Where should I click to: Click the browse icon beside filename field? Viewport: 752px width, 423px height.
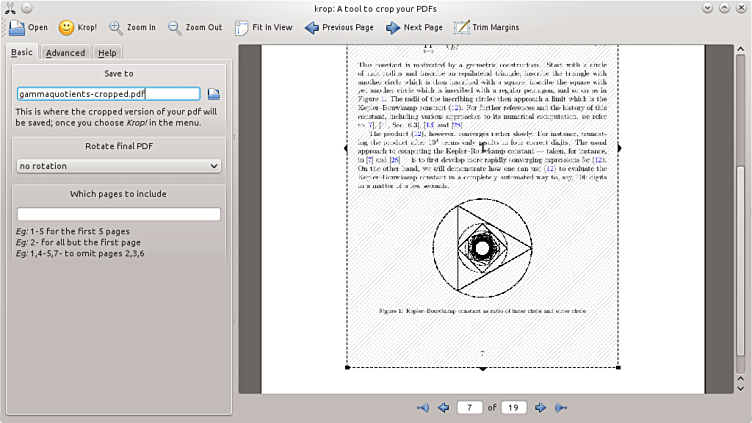(x=214, y=94)
